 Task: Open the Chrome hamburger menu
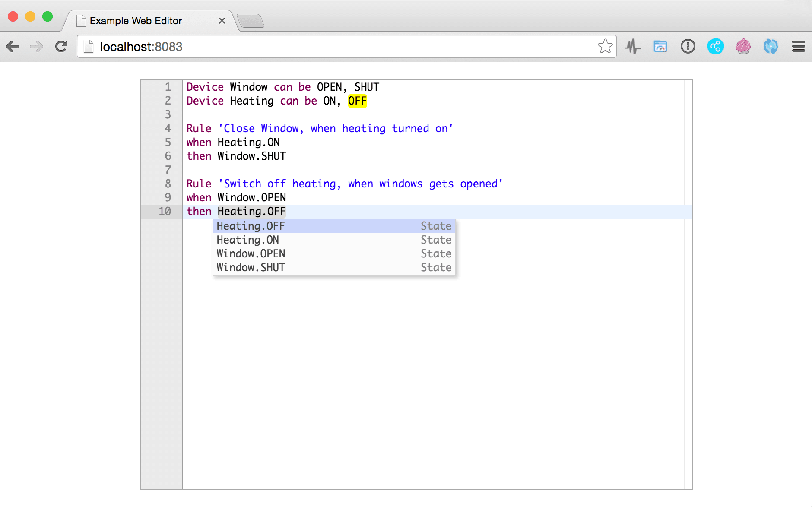799,46
